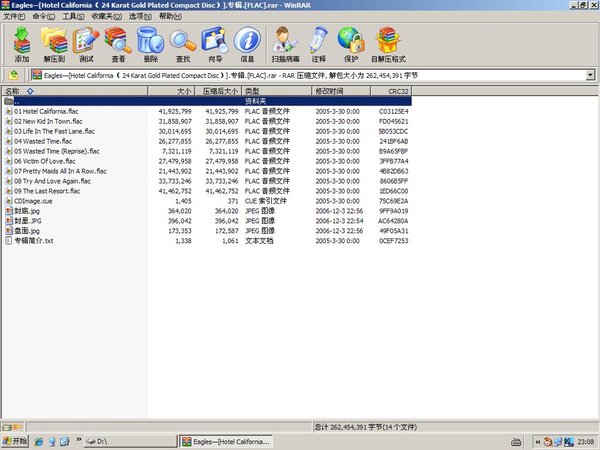Click the 测试 (Test) toolbar icon
This screenshot has height=450, width=600.
86,44
